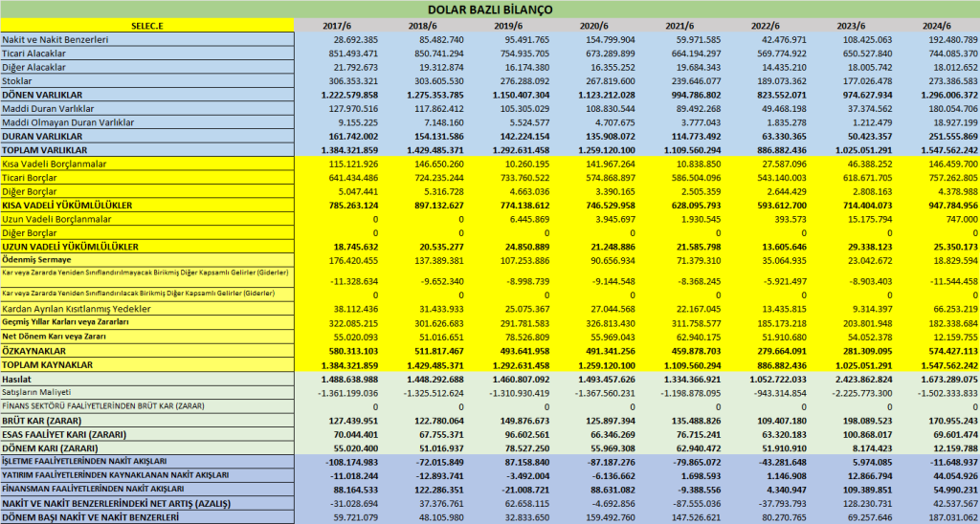980x524 pixels.
Task: Click FİNANSMAN FAALİYETLERİNDEN NAKİT AKIŞLARI label
Action: pos(93,489)
